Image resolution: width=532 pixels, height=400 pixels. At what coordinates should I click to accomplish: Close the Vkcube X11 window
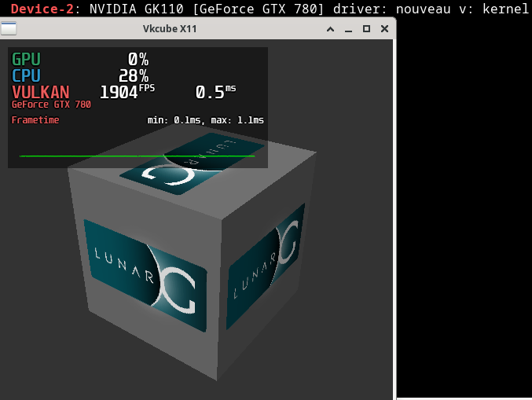pyautogui.click(x=384, y=29)
